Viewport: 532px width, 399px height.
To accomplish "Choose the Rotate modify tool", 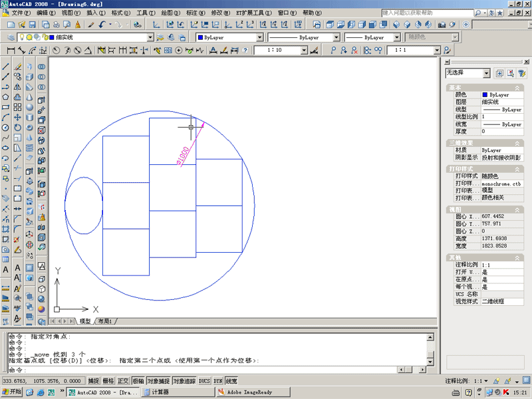I will (18, 128).
